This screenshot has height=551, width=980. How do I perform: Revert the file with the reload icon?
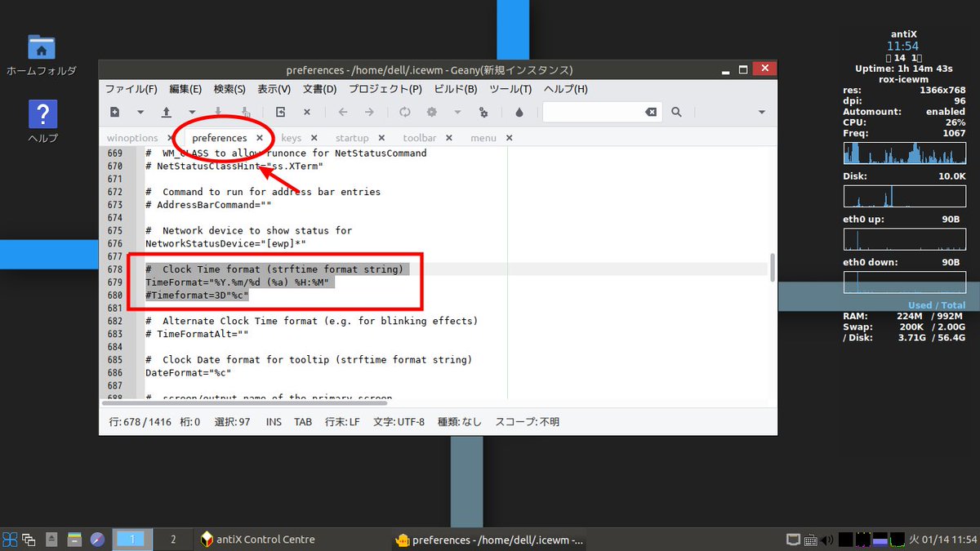coord(404,112)
